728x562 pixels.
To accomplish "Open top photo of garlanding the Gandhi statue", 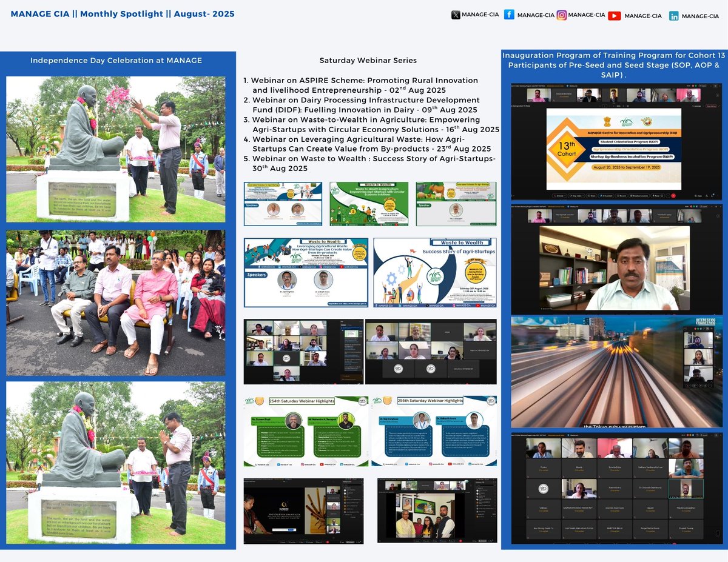I will [116, 149].
